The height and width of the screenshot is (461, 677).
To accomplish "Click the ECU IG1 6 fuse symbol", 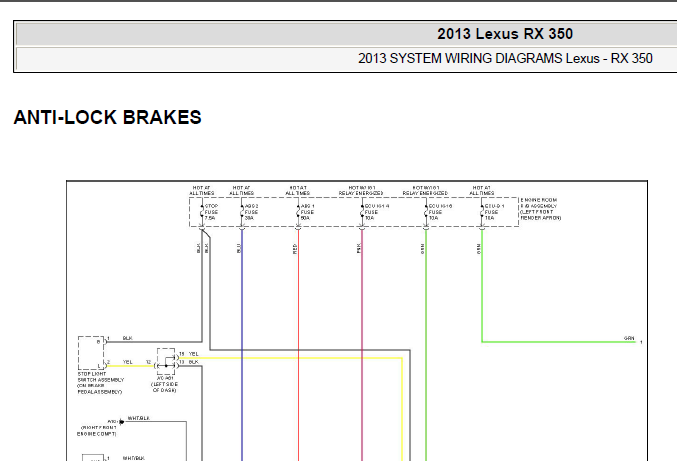I will [x=426, y=212].
